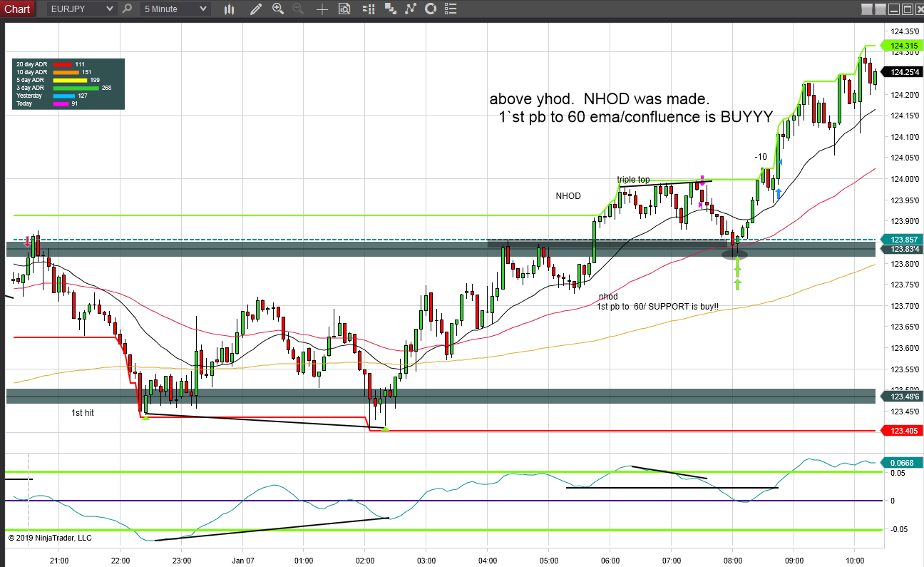Select the red down arrow marker

click(x=28, y=241)
